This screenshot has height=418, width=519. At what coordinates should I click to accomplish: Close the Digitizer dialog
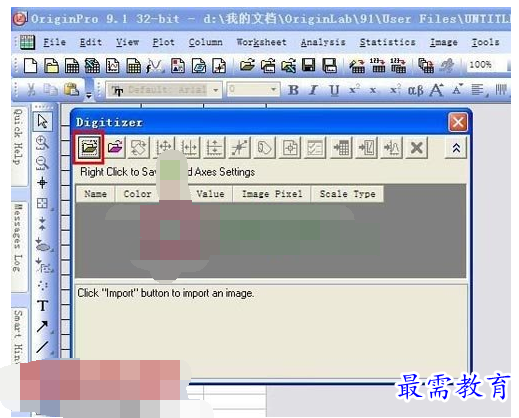tap(458, 122)
